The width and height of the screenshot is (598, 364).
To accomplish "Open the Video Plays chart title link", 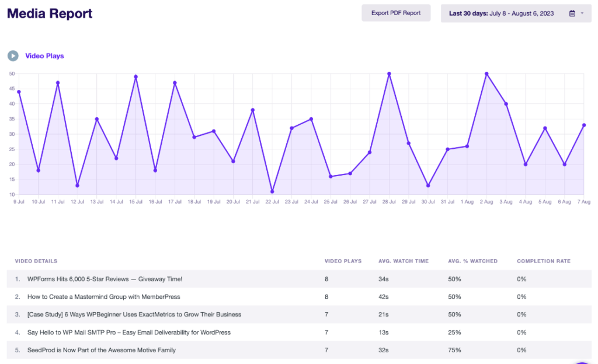I will point(44,56).
